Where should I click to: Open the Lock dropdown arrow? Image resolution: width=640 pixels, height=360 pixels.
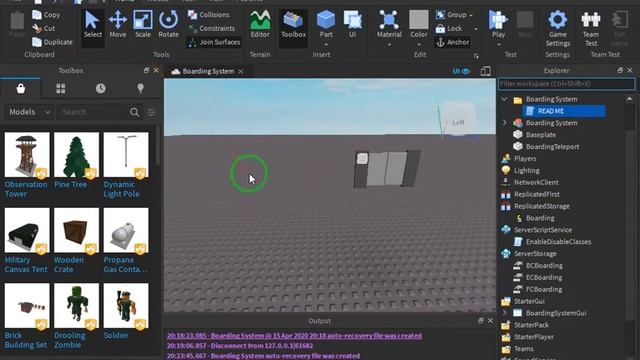tap(476, 29)
